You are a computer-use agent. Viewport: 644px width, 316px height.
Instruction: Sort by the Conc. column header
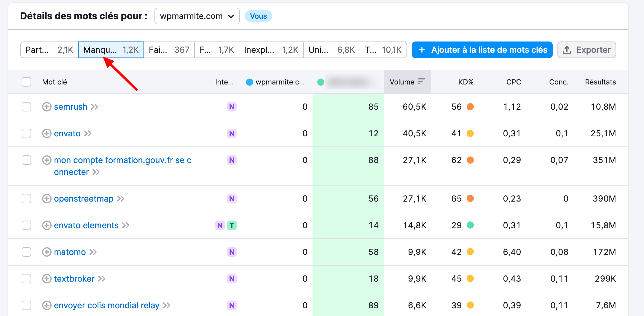[559, 82]
